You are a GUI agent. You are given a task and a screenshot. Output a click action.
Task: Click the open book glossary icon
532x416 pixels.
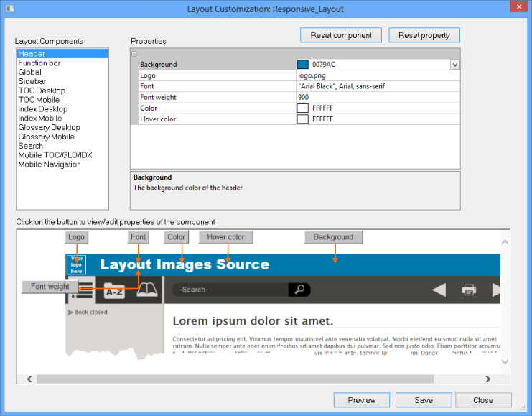(147, 290)
